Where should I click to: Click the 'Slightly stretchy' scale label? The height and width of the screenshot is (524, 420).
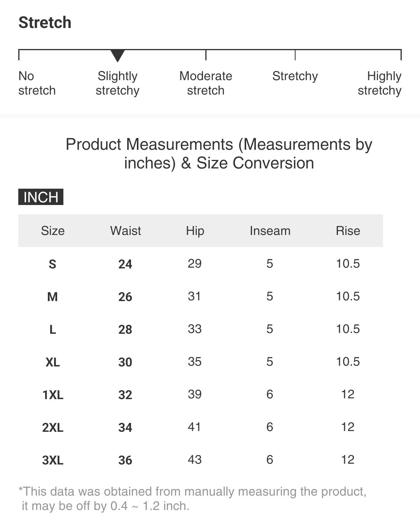point(117,83)
